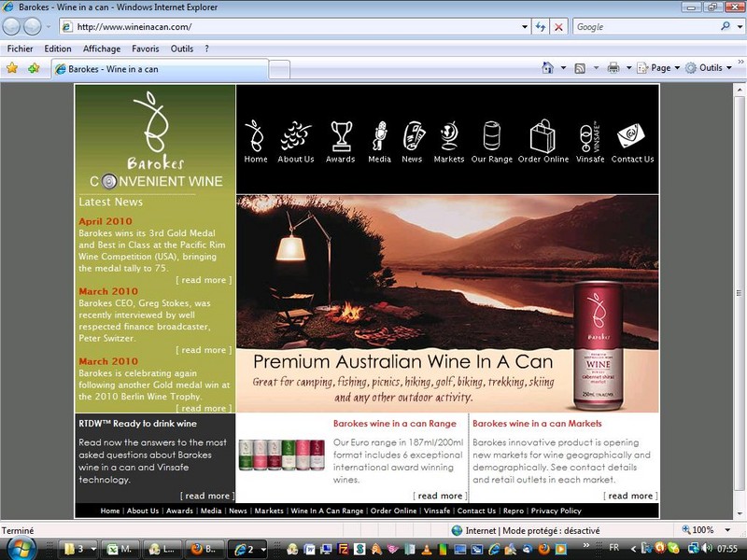747x560 pixels.
Task: Expand the zoom level 100% dropdown
Action: pyautogui.click(x=727, y=530)
